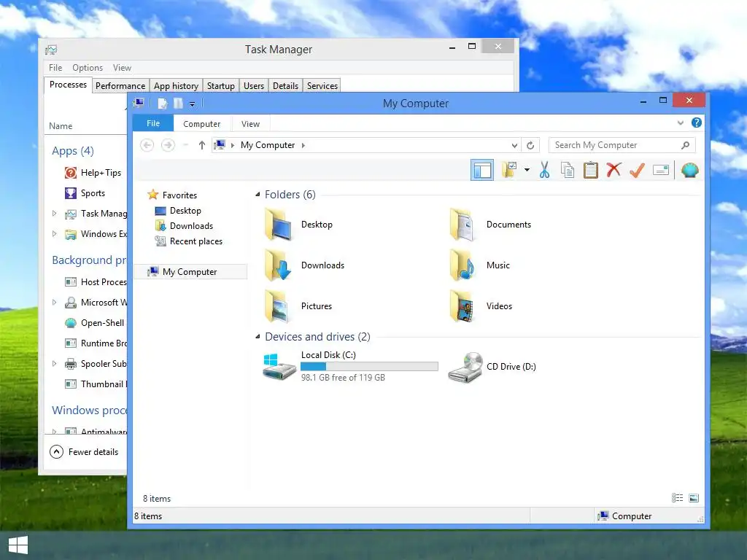Open the Customize Quick Access Toolbar dropdown
The image size is (747, 560).
(192, 104)
